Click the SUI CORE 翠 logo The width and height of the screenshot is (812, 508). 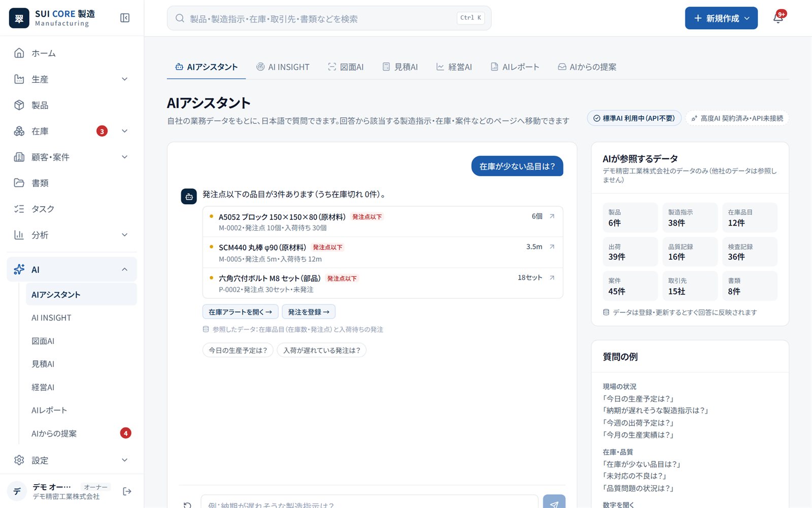click(x=19, y=18)
